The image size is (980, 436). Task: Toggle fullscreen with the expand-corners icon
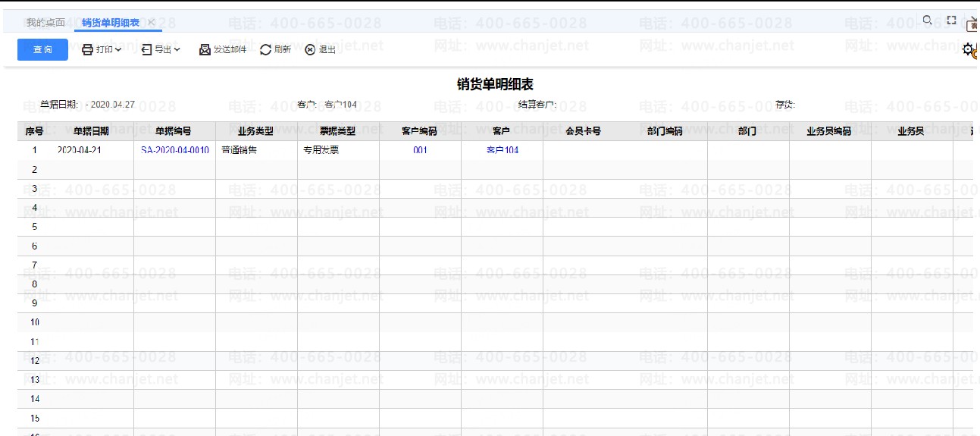(952, 20)
